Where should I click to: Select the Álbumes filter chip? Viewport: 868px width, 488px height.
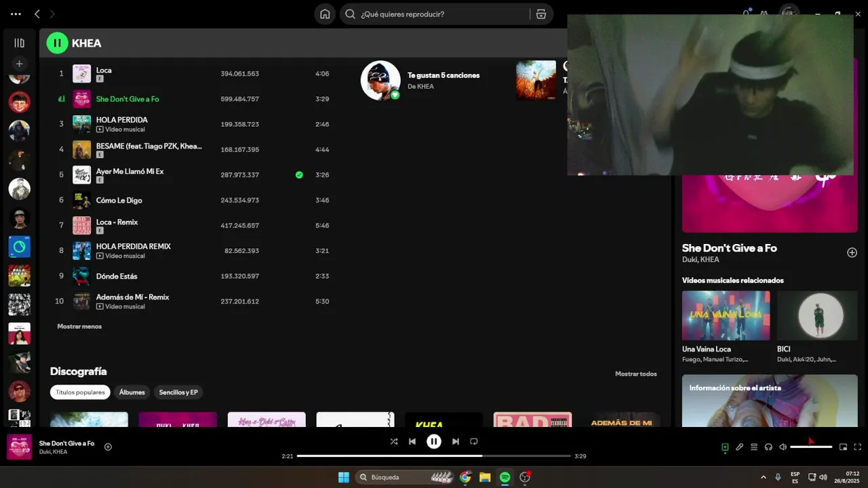[132, 392]
